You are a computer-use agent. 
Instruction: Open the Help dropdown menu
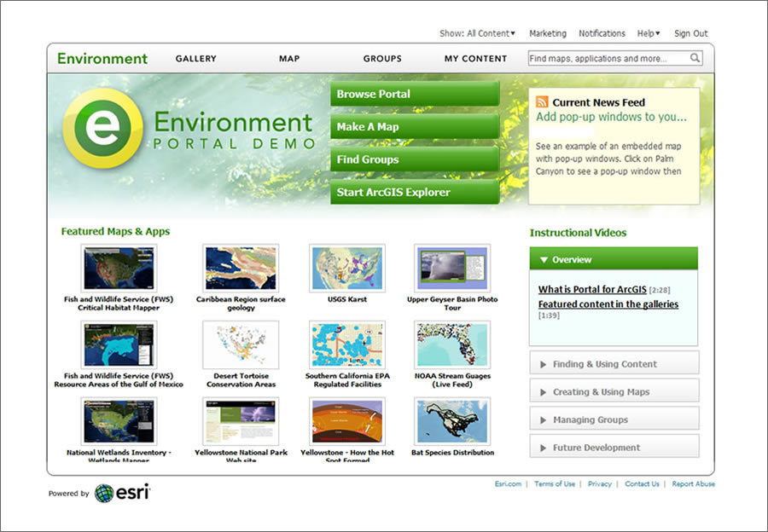coord(649,33)
